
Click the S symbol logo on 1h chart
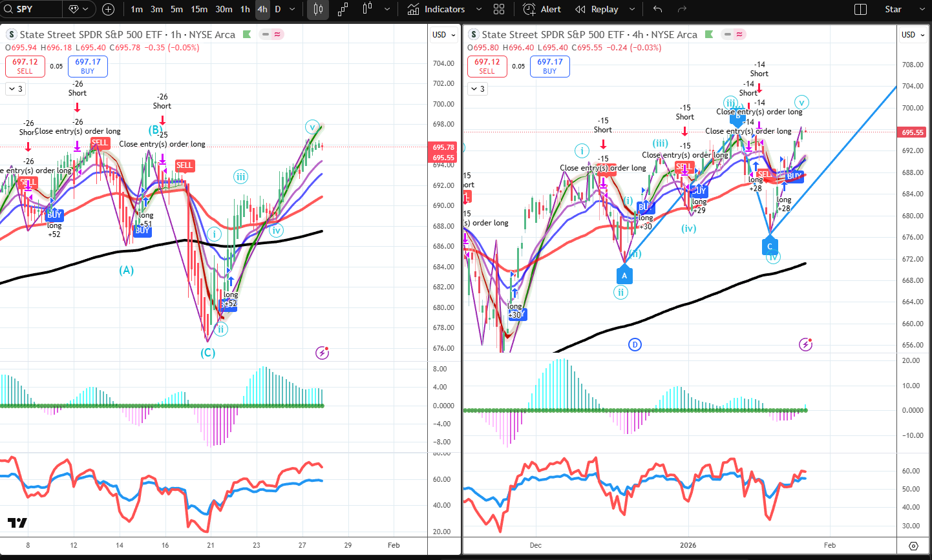(12, 34)
